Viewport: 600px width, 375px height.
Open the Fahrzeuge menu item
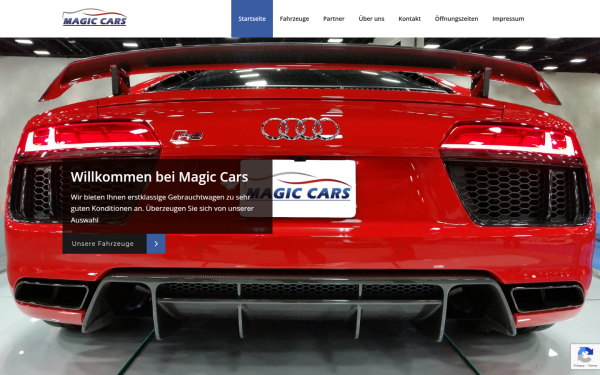pos(294,19)
